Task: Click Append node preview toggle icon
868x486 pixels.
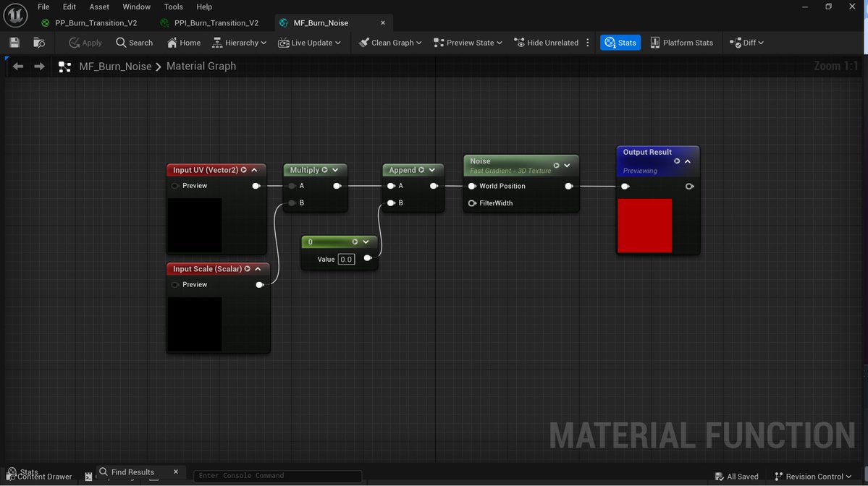Action: (x=422, y=170)
